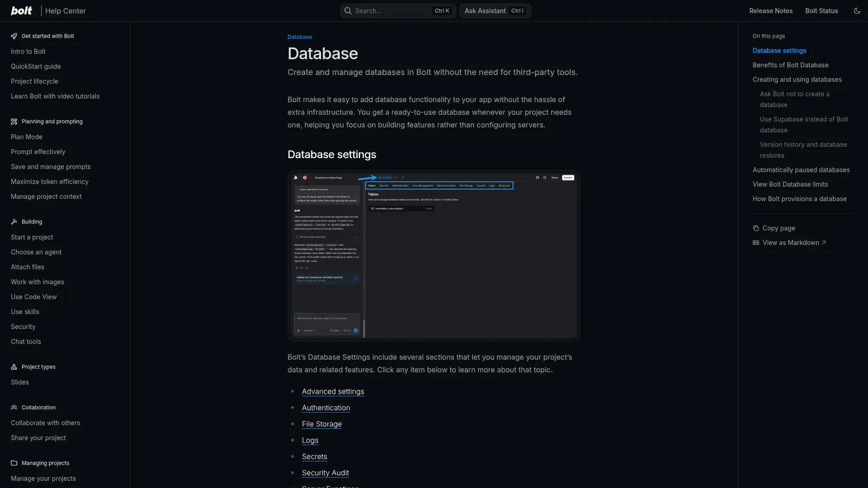
Task: Select Database settings in On this page
Action: pyautogui.click(x=779, y=51)
